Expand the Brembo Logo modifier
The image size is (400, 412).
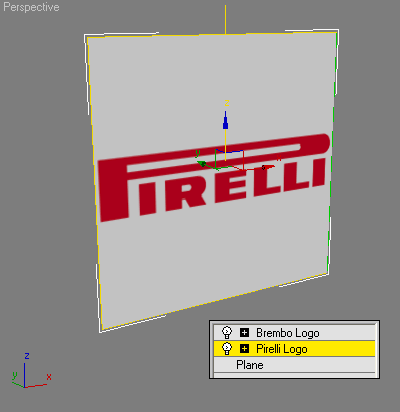point(244,333)
